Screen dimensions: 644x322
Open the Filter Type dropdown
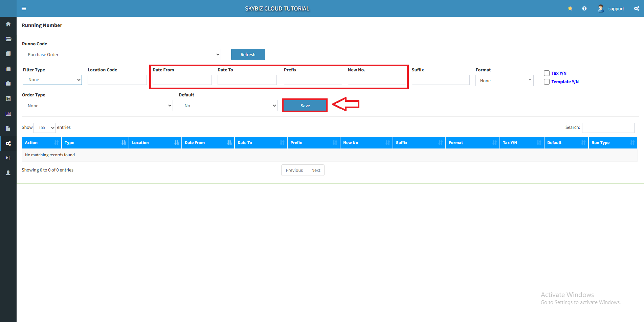[x=52, y=80]
